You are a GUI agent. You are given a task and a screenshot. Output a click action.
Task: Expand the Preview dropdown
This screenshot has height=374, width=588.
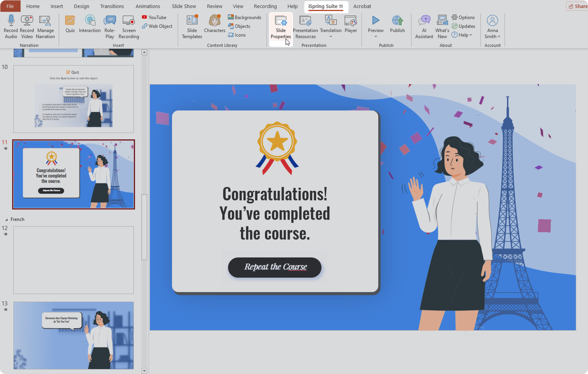pos(376,37)
